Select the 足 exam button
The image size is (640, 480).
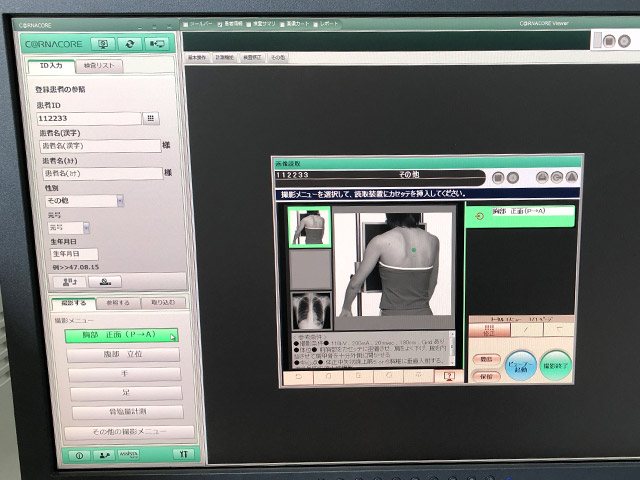click(x=126, y=393)
